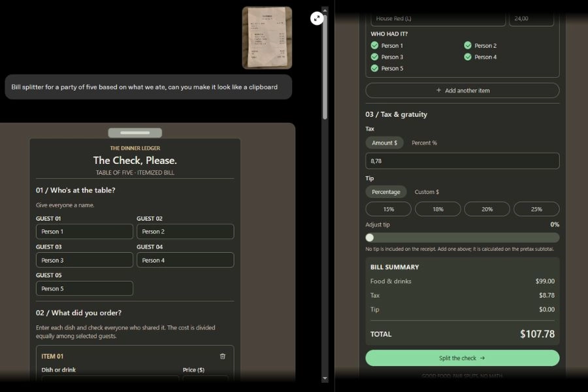Click the Guest 01 name field
The image size is (588, 392).
84,231
